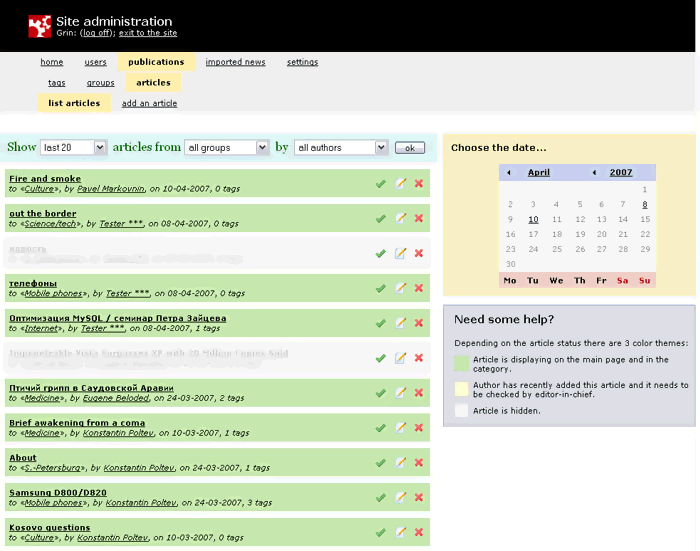
Task: Edit the 'About' article pencil icon
Action: [x=400, y=462]
